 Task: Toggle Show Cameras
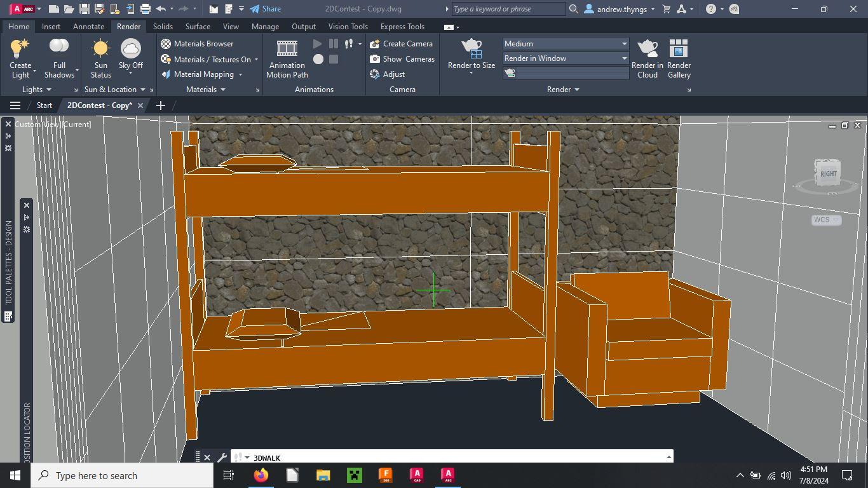coord(402,59)
